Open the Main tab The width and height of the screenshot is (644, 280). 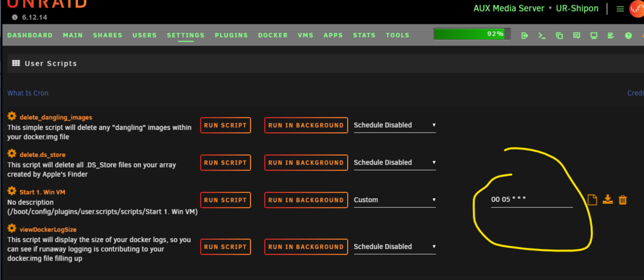tap(73, 35)
